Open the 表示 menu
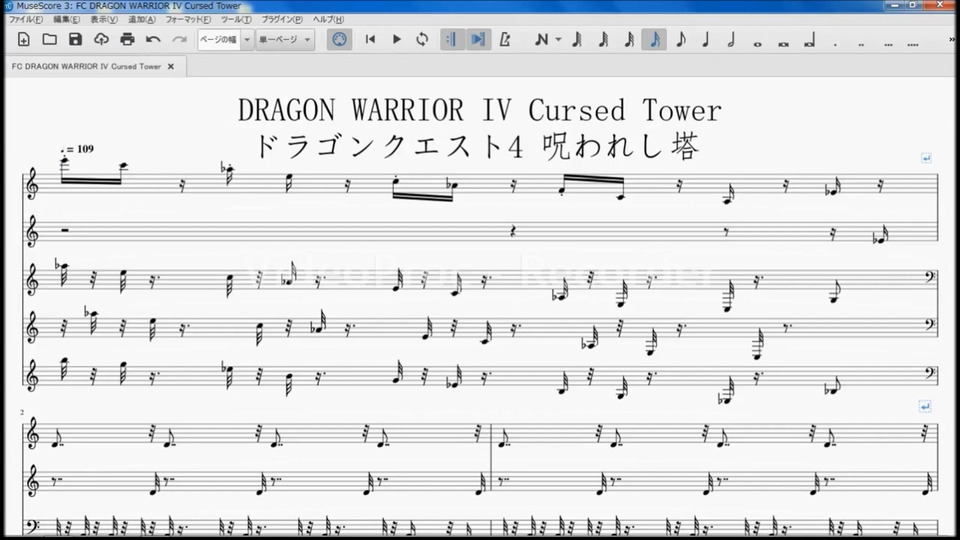 103,19
